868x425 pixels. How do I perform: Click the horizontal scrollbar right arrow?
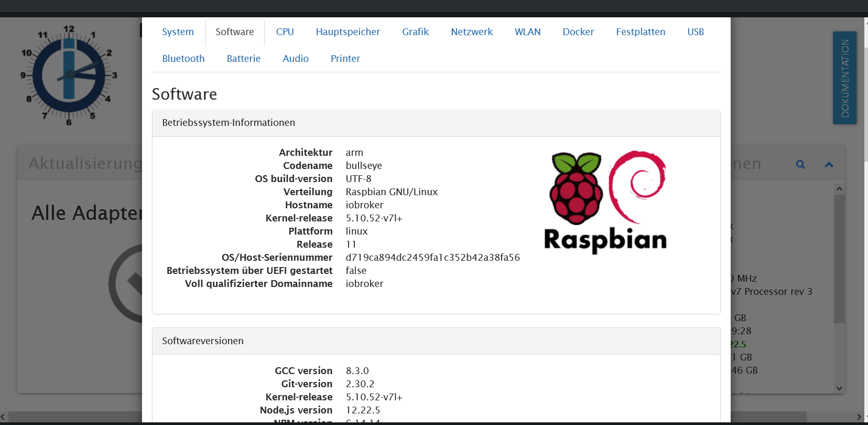(859, 417)
